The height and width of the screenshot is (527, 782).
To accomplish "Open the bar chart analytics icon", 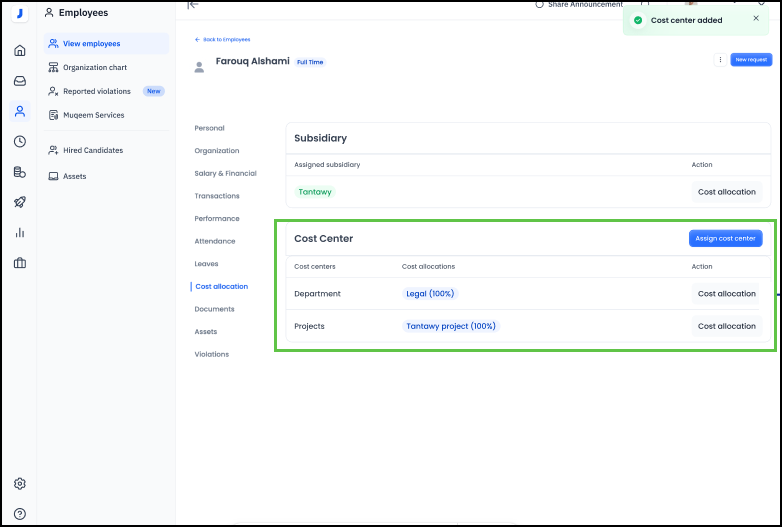I will (x=20, y=232).
